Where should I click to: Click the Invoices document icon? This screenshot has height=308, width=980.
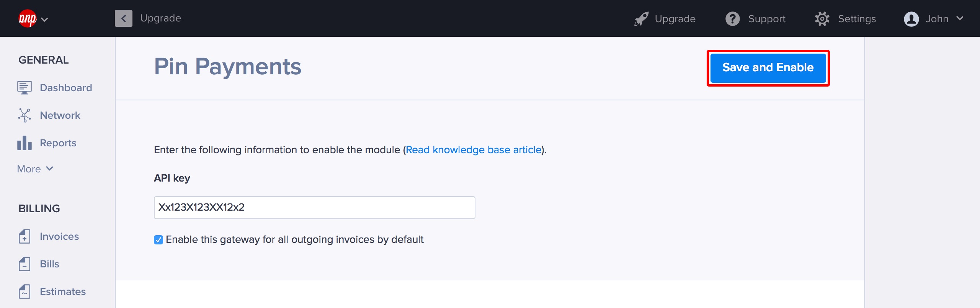tap(24, 236)
